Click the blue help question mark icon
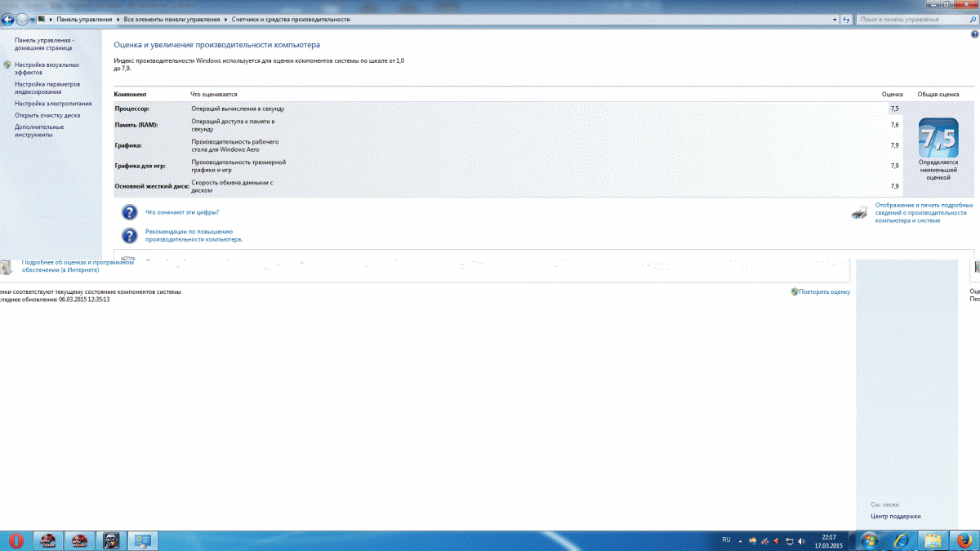 click(974, 35)
